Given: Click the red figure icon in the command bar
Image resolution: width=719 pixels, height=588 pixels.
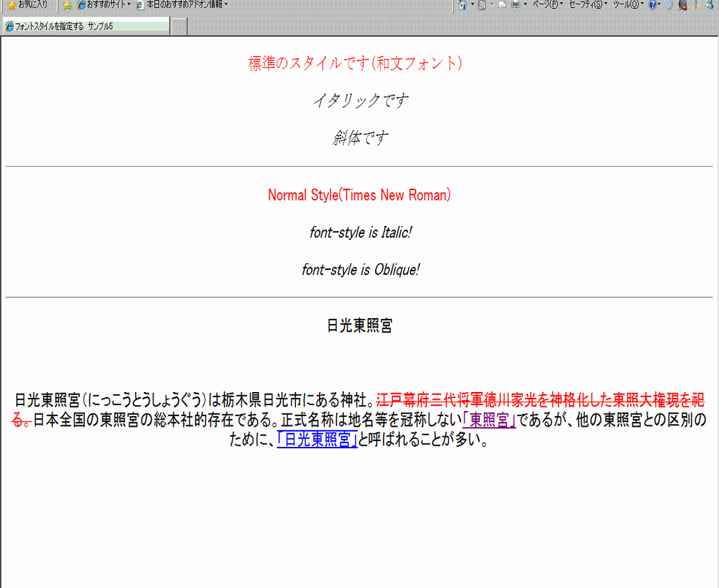Looking at the screenshot, I should click(x=683, y=5).
